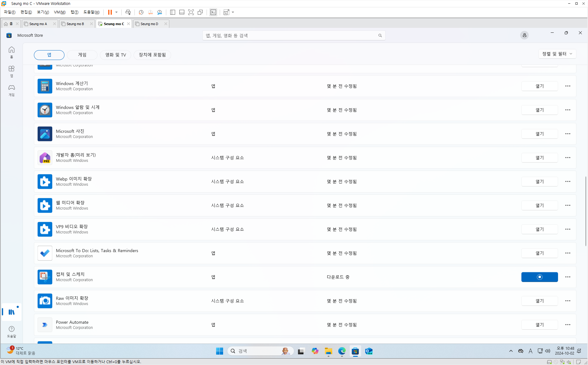Select the 영화 및 TV filter
Image resolution: width=588 pixels, height=365 pixels.
click(116, 55)
